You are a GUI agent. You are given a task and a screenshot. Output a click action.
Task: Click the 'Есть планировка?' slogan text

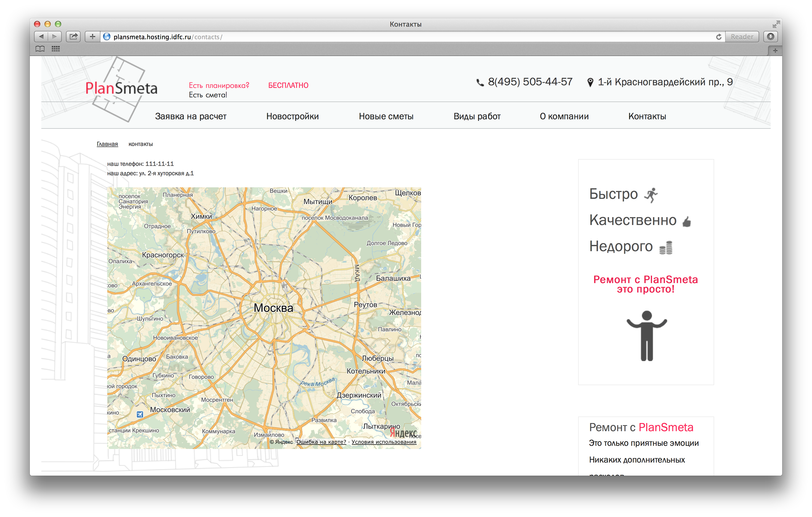click(219, 85)
